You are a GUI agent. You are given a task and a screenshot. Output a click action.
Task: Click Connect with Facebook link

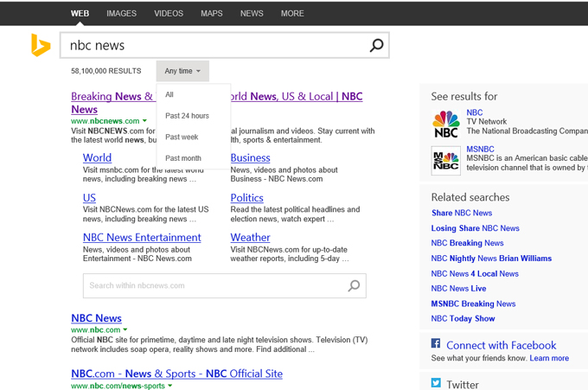point(501,345)
